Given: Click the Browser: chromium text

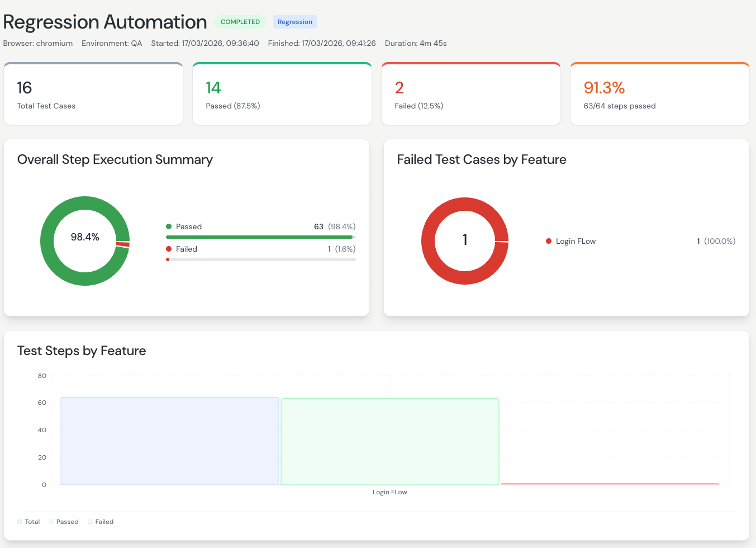Looking at the screenshot, I should [38, 43].
